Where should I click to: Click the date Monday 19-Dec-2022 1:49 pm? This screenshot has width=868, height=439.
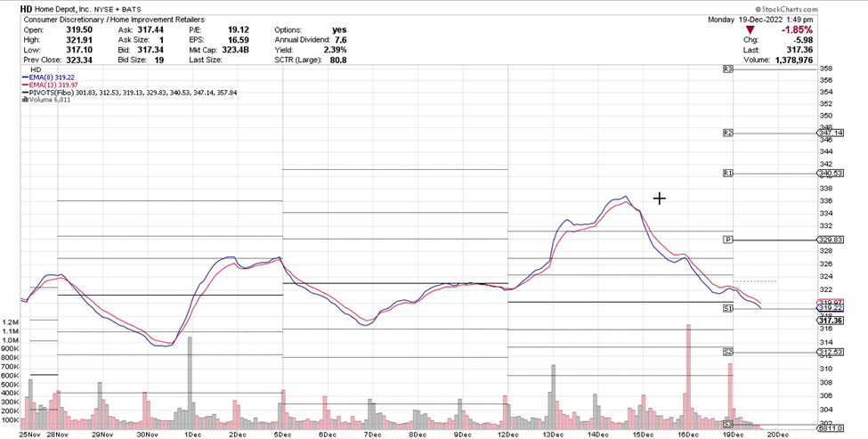(x=760, y=20)
